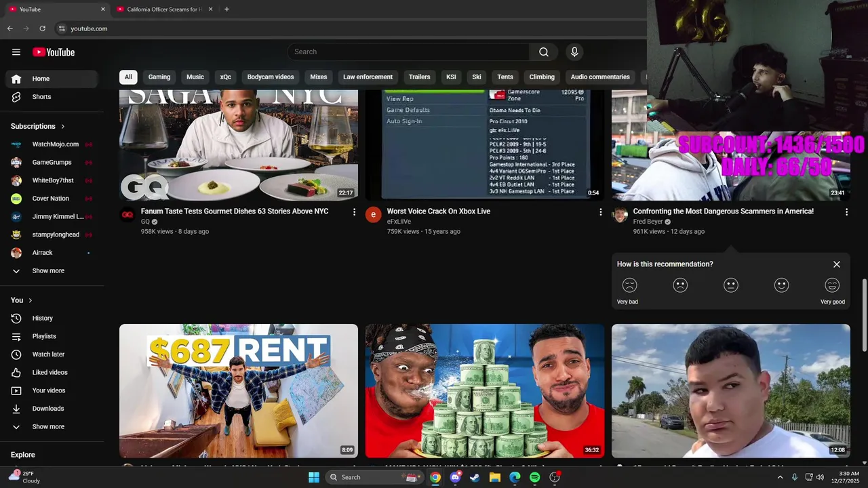Image resolution: width=868 pixels, height=488 pixels.
Task: Reload the page with browser refresh button
Action: [x=42, y=28]
